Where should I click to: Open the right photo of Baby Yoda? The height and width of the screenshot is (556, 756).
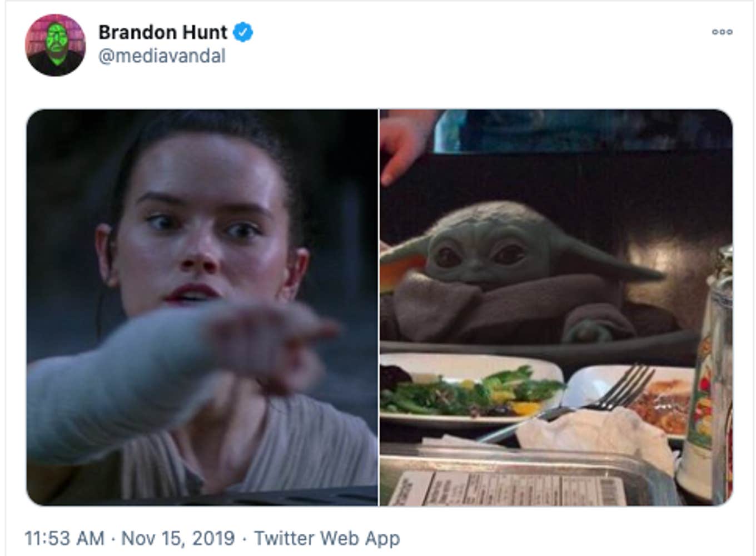click(556, 307)
